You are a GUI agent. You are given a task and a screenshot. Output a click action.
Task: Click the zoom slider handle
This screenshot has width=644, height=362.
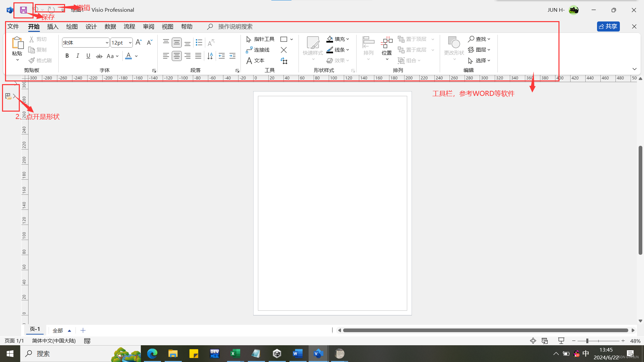[587, 341]
